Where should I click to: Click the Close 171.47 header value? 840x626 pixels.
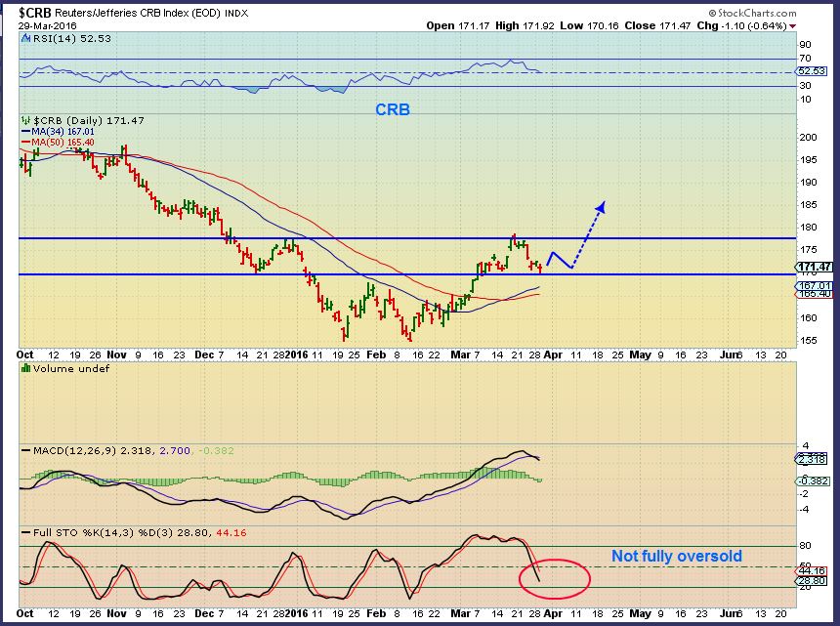657,25
